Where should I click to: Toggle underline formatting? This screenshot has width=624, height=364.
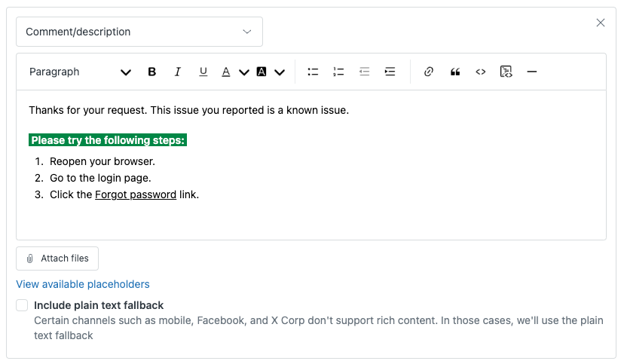(203, 72)
